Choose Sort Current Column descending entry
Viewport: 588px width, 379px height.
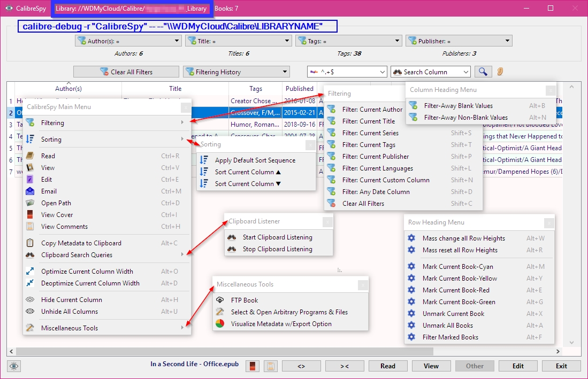256,183
